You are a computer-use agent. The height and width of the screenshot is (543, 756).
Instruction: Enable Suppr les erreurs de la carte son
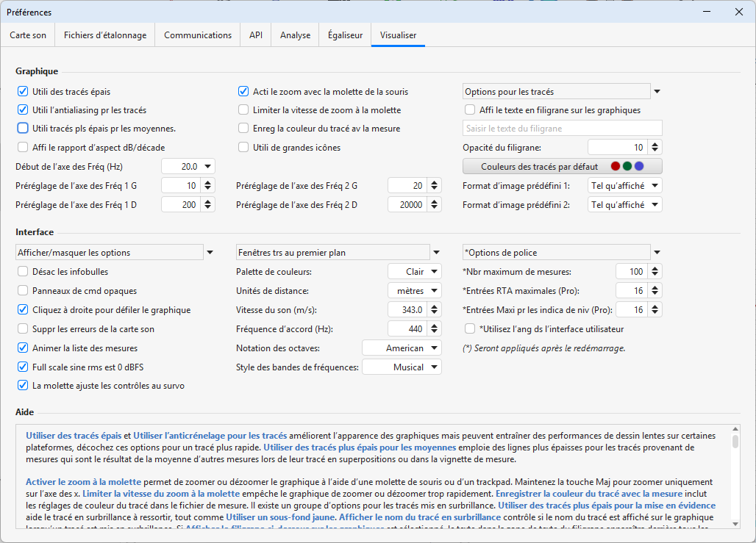[23, 328]
